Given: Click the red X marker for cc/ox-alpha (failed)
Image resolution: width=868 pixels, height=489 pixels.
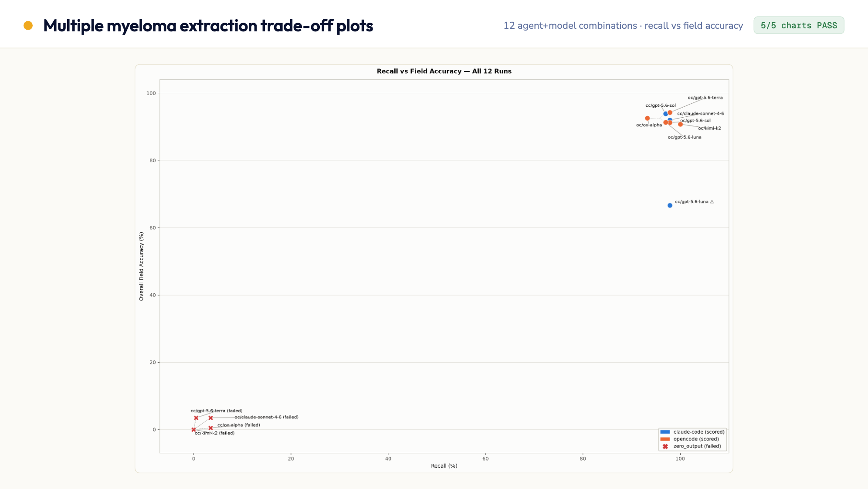Looking at the screenshot, I should 210,428.
